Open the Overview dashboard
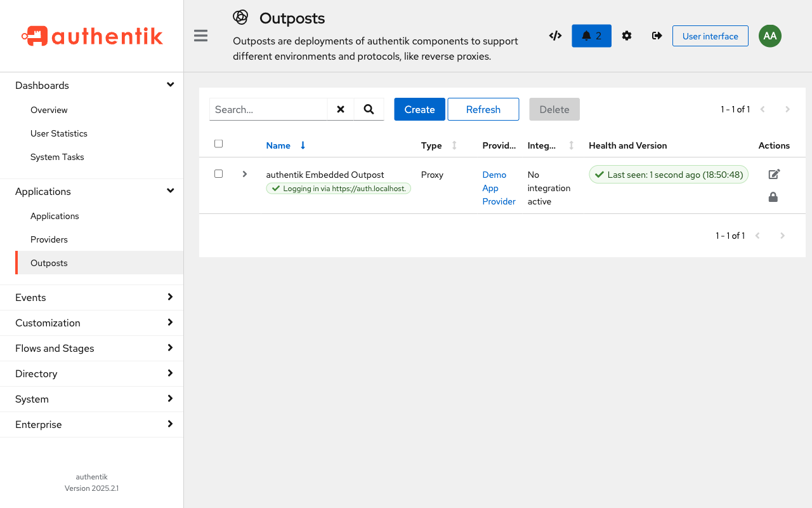 click(99, 110)
